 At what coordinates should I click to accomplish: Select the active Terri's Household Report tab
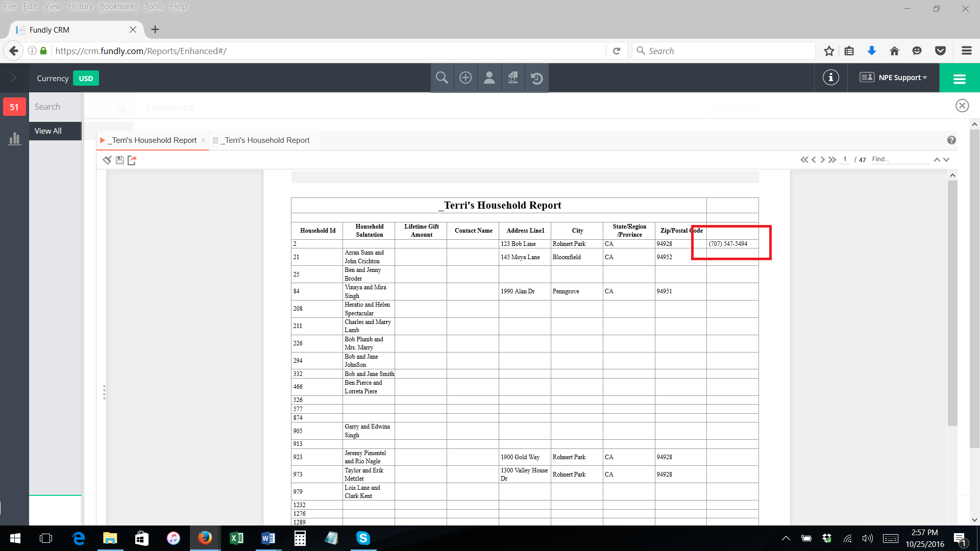[153, 140]
